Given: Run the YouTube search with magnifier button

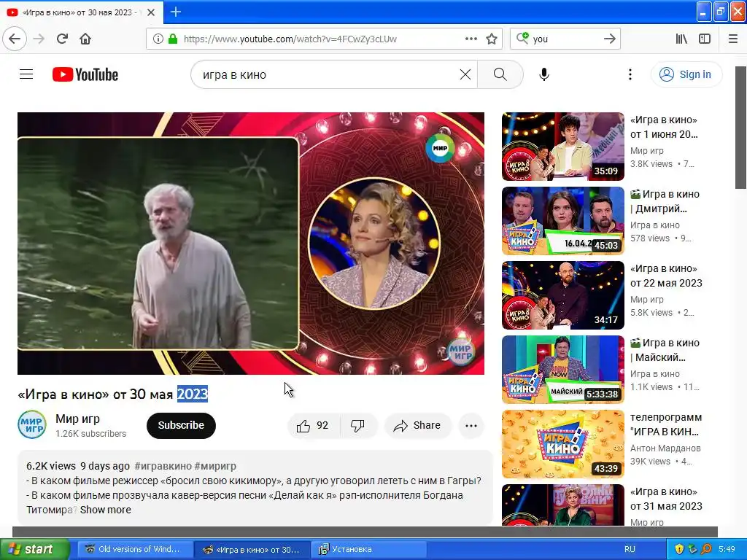Looking at the screenshot, I should click(x=500, y=74).
